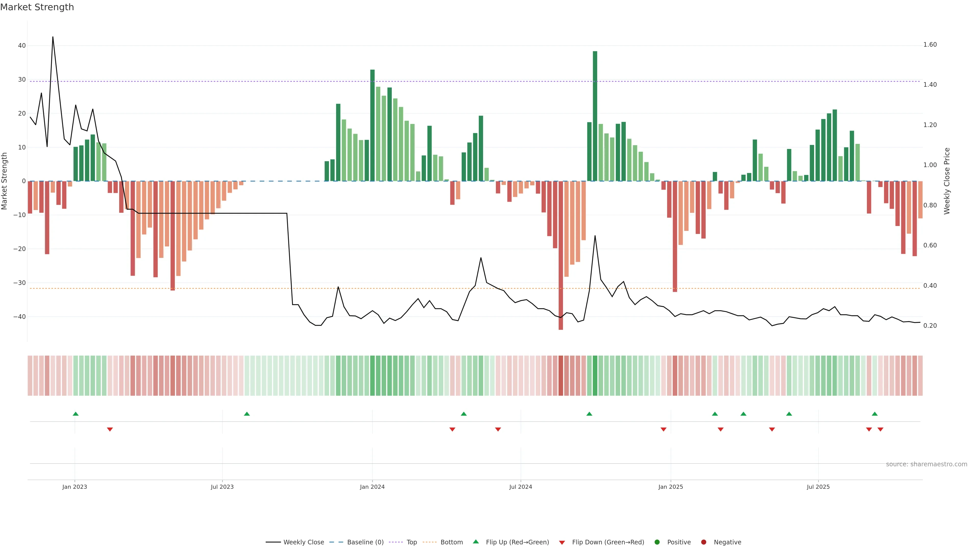
Task: Click the Flip Up green triangle legend icon
Action: click(475, 542)
